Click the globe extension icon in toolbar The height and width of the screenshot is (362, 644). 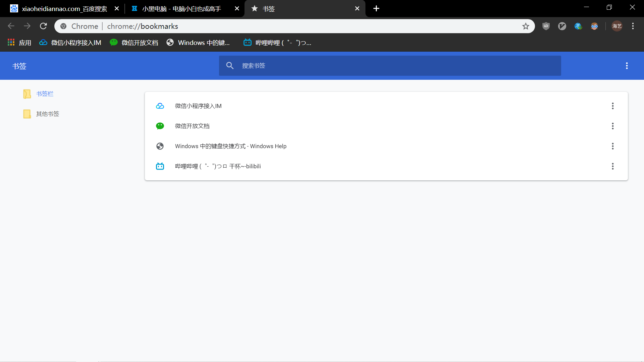click(578, 26)
